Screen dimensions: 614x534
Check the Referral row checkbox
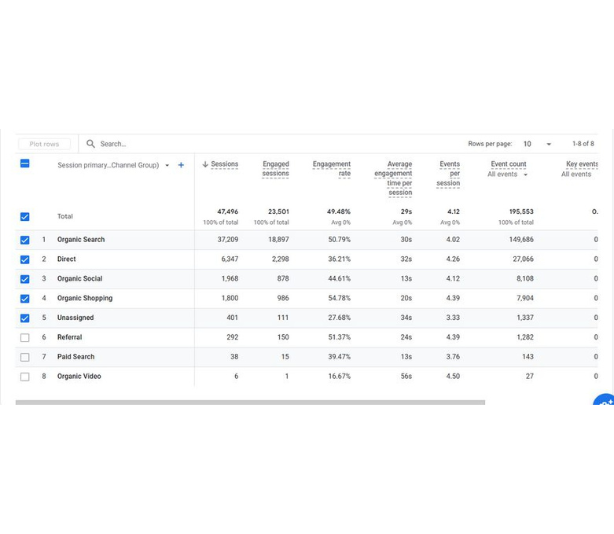[25, 338]
